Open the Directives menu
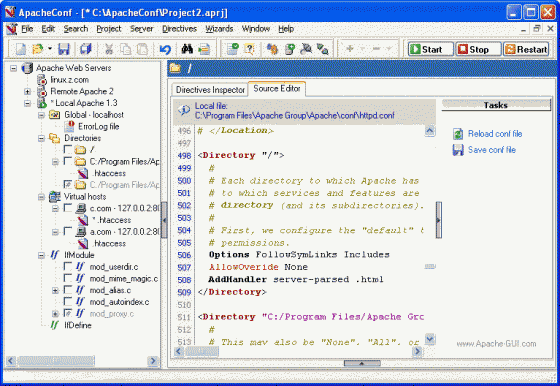560x386 pixels. click(179, 29)
